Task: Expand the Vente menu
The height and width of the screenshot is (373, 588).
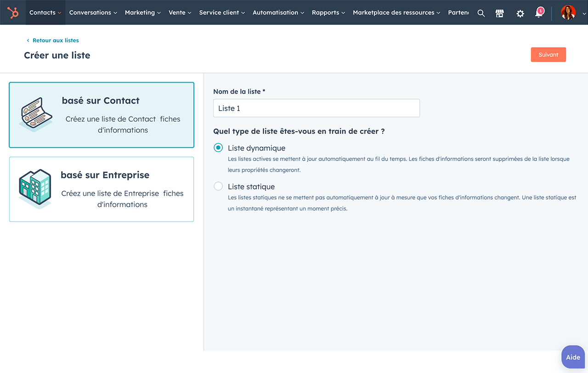Action: (180, 12)
